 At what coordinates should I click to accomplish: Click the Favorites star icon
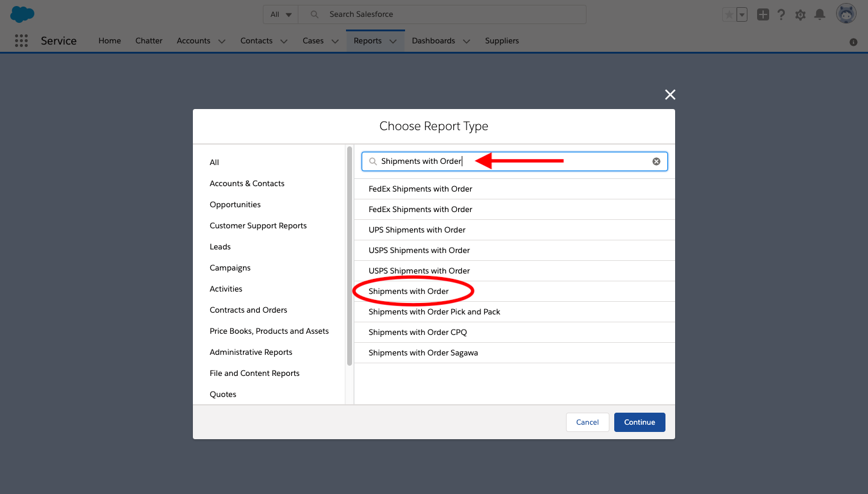729,14
